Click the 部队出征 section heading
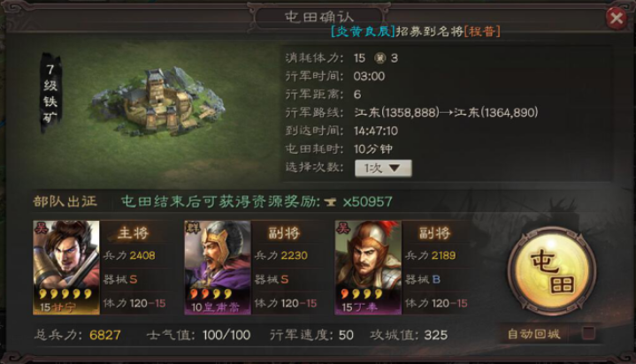This screenshot has width=636, height=364. coord(65,201)
